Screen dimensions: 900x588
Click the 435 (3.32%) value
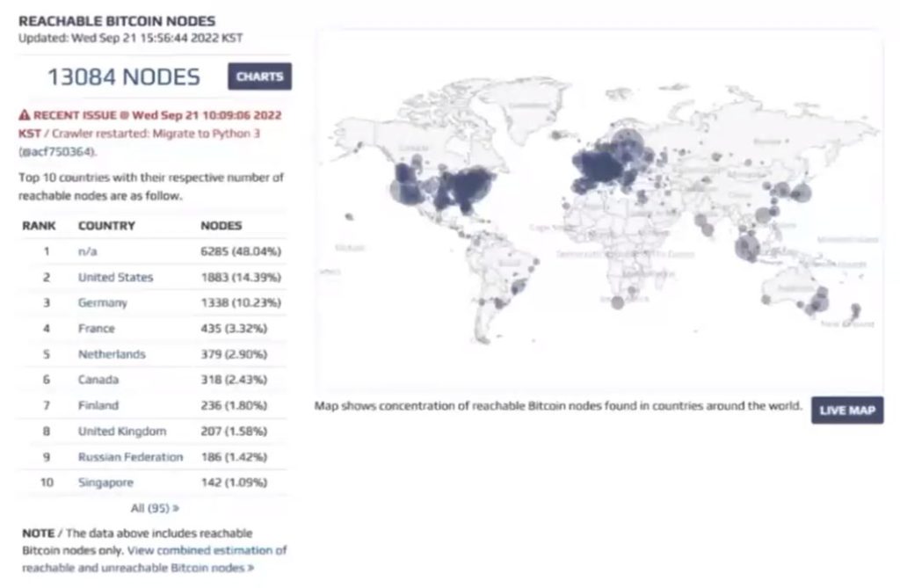pyautogui.click(x=234, y=329)
